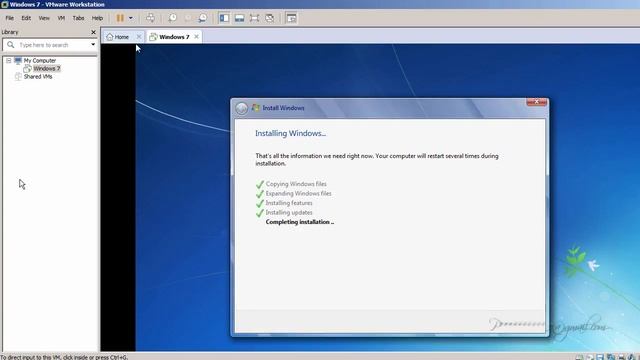Click the 'Copying Windows files' step

[x=296, y=184]
